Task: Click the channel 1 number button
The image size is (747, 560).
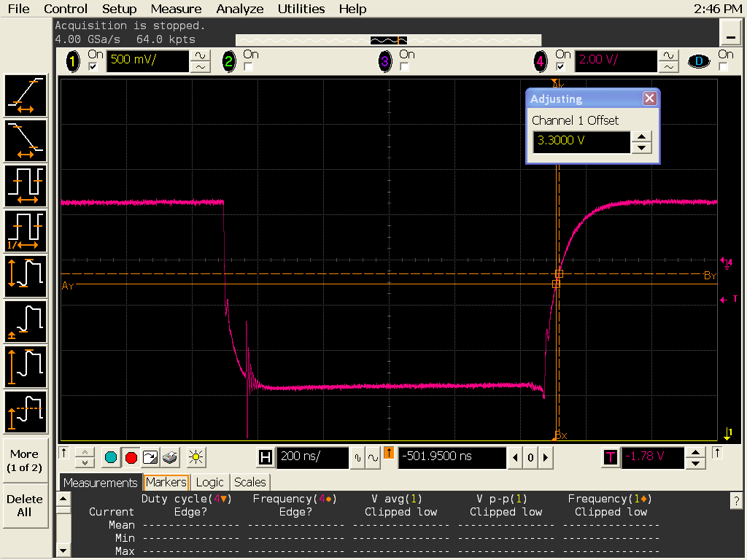Action: pos(73,61)
